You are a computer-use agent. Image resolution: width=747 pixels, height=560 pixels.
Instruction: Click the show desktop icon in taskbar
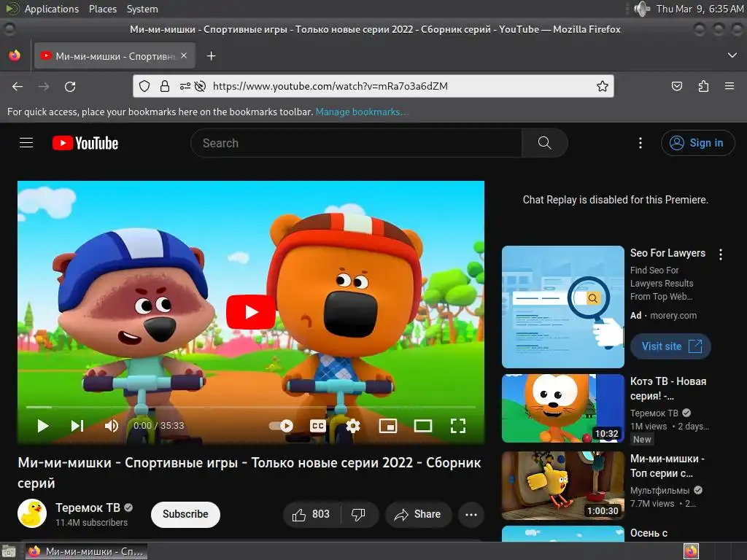[x=9, y=552]
